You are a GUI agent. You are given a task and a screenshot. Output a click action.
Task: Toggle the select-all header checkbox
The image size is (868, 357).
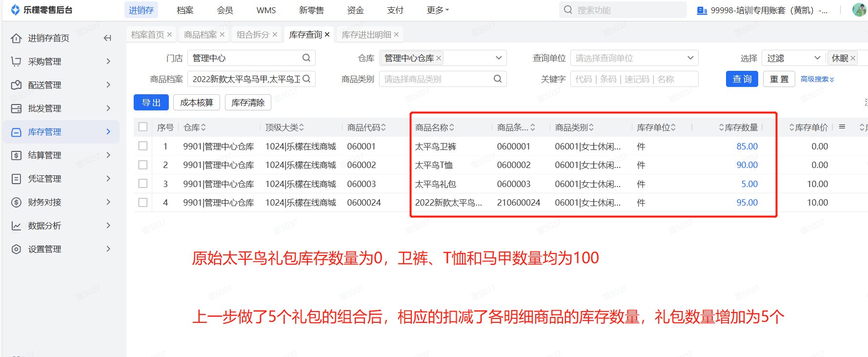(x=143, y=127)
